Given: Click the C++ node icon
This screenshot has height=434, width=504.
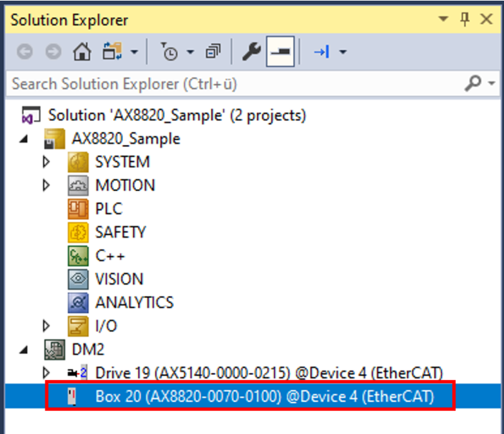Looking at the screenshot, I should tap(78, 255).
